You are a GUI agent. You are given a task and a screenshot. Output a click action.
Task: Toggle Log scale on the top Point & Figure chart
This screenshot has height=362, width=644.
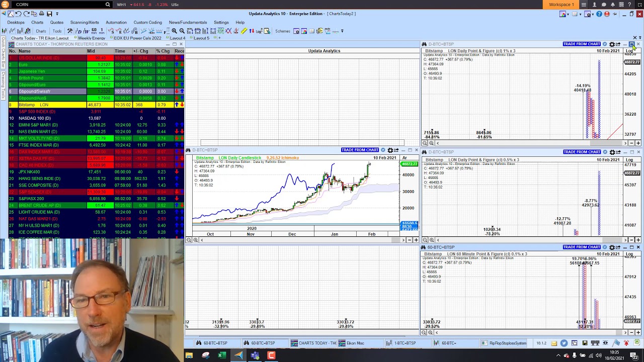[x=629, y=51]
